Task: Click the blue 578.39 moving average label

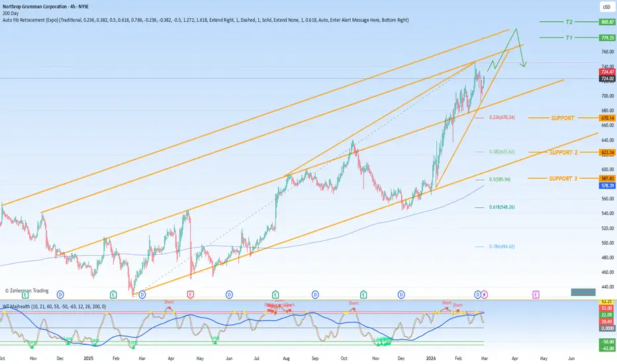Action: (x=607, y=185)
